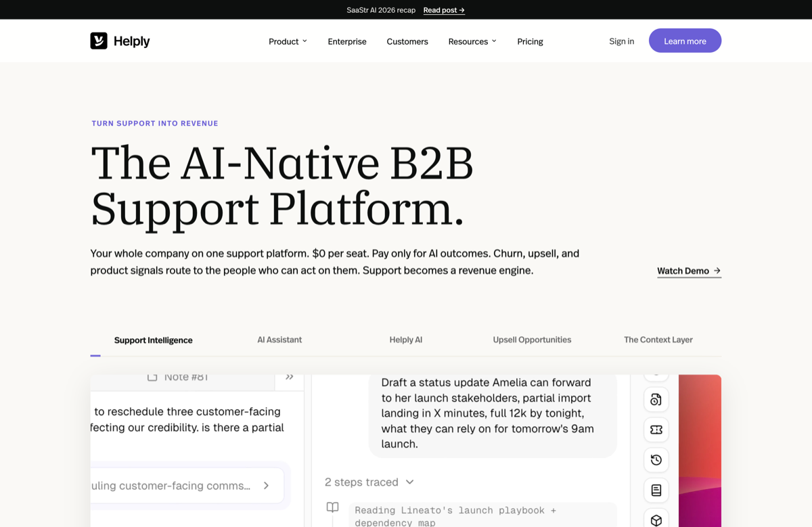Click the Learn more button
Viewport: 812px width, 527px height.
click(685, 41)
